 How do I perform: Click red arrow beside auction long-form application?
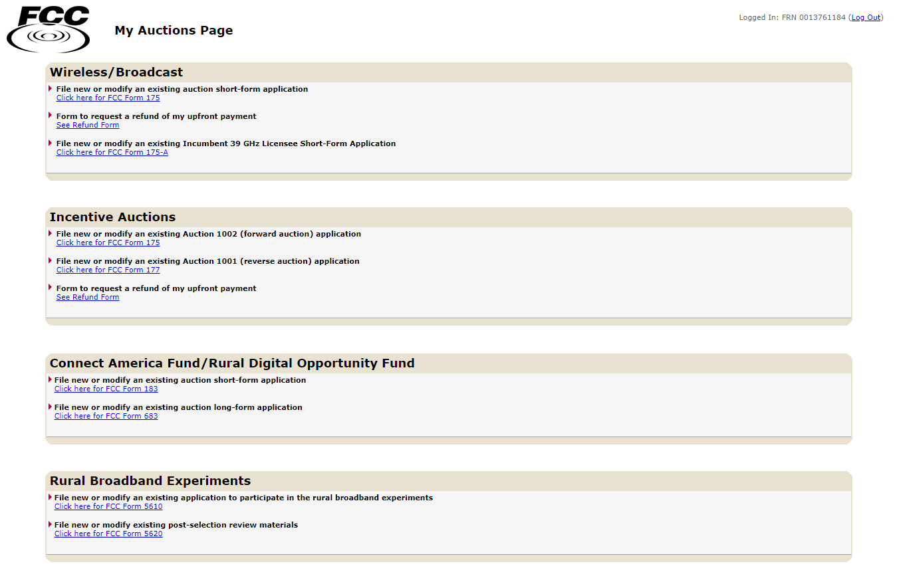pyautogui.click(x=50, y=407)
